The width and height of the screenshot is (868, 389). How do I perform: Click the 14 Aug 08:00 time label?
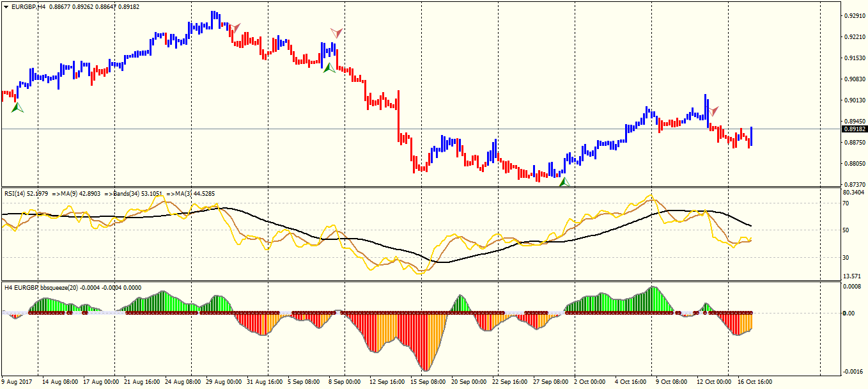click(x=60, y=382)
